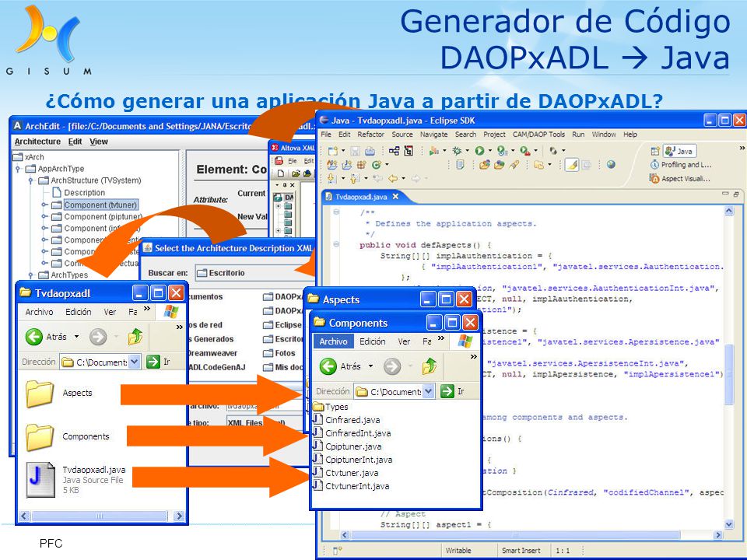
Task: Open Eclipse CAM/DAOP Tools menu
Action: 538,135
